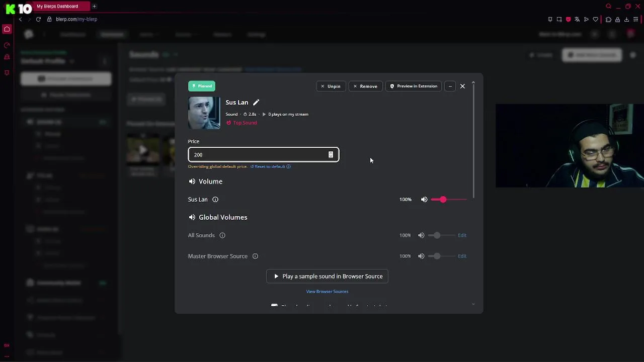The height and width of the screenshot is (362, 644).
Task: Click the Top Sound flame label
Action: coord(242,123)
